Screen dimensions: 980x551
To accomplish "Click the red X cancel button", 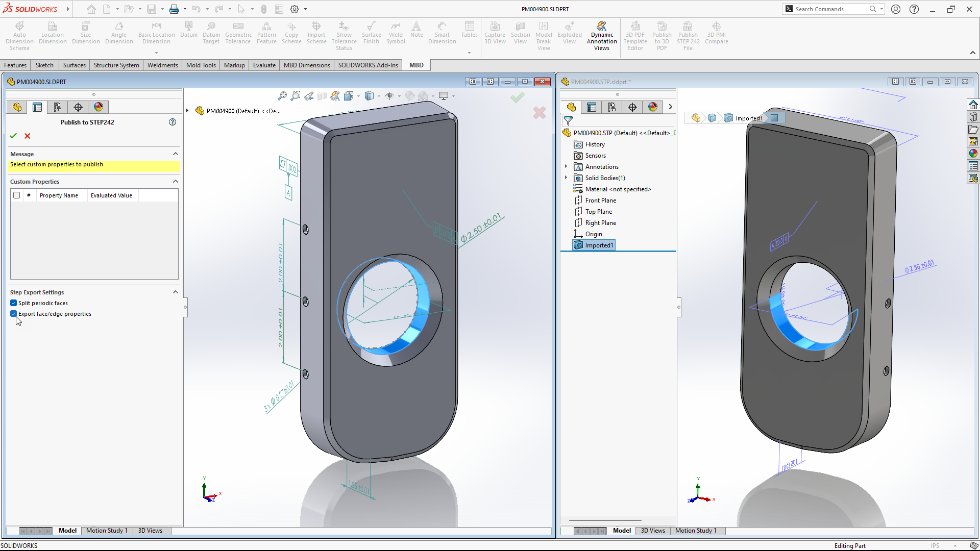I will 27,136.
